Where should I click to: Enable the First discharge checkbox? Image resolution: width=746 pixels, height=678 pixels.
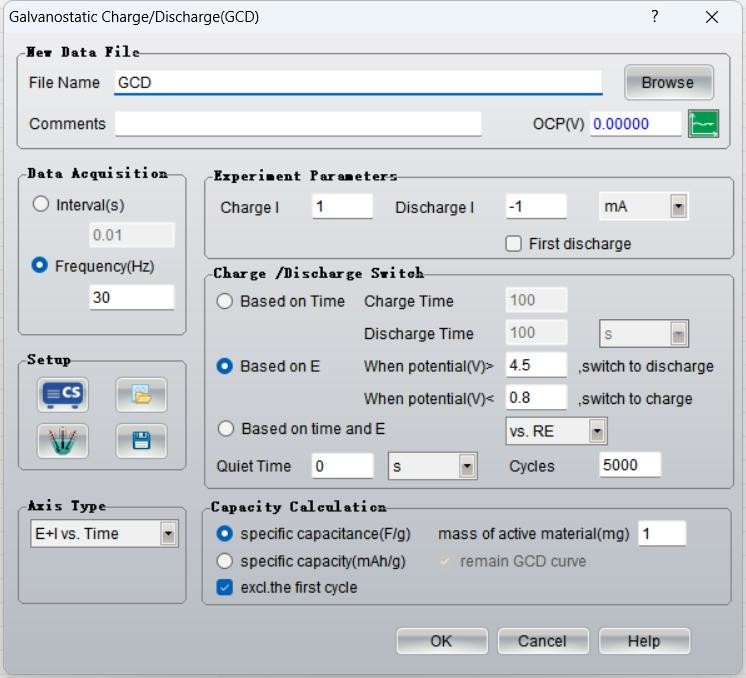tap(514, 244)
